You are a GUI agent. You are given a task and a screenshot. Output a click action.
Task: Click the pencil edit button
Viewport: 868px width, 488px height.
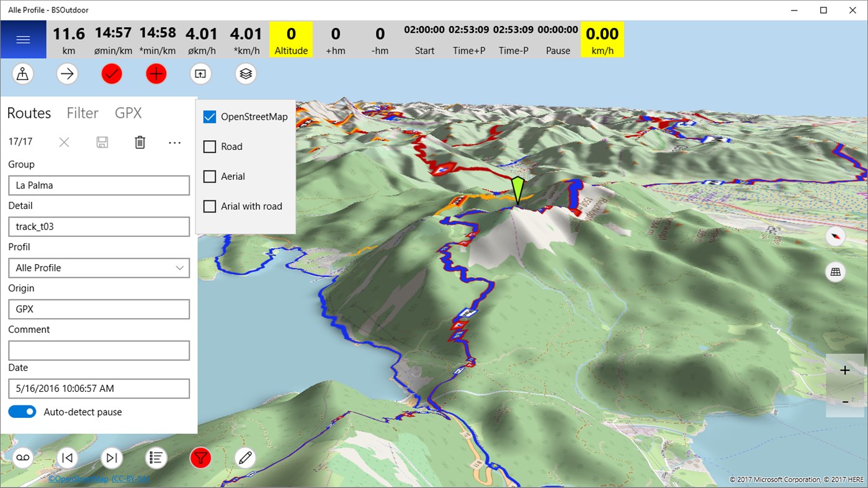[246, 458]
